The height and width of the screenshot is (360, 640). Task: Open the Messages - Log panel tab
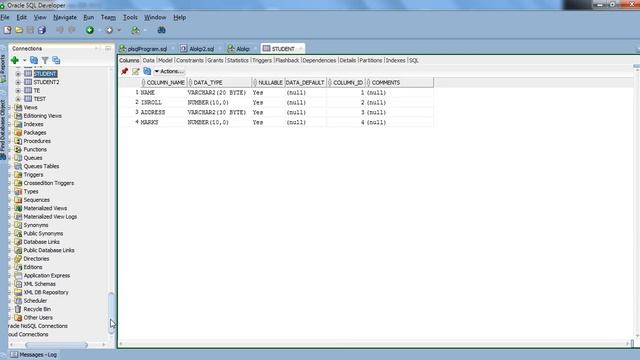click(34, 355)
